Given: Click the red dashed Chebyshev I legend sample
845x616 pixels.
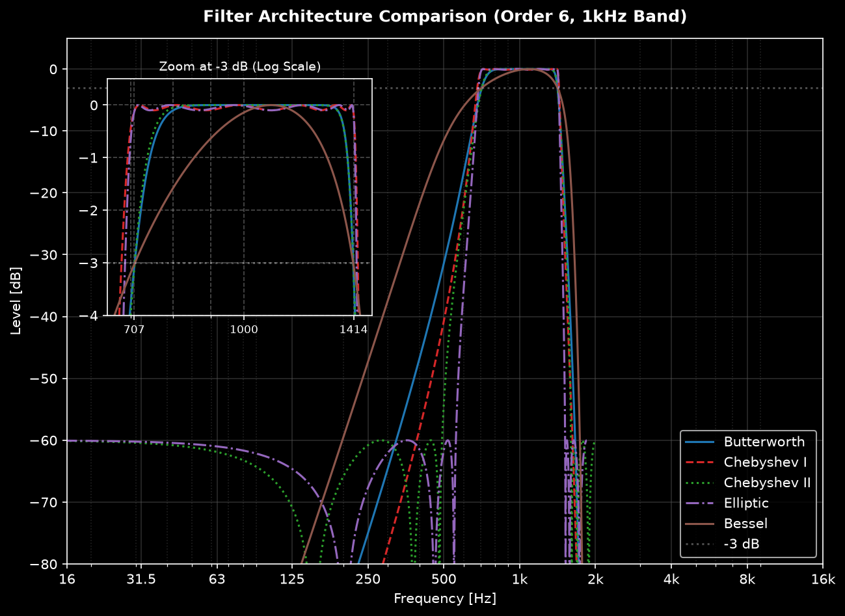Looking at the screenshot, I should pyautogui.click(x=699, y=462).
